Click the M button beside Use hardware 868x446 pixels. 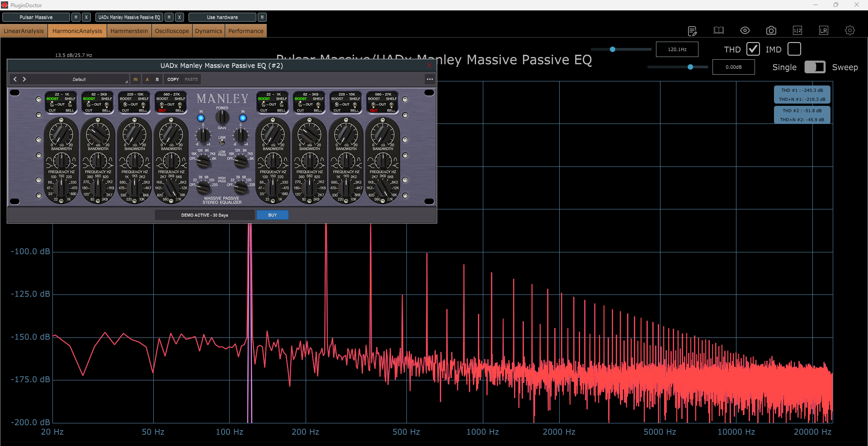point(262,17)
